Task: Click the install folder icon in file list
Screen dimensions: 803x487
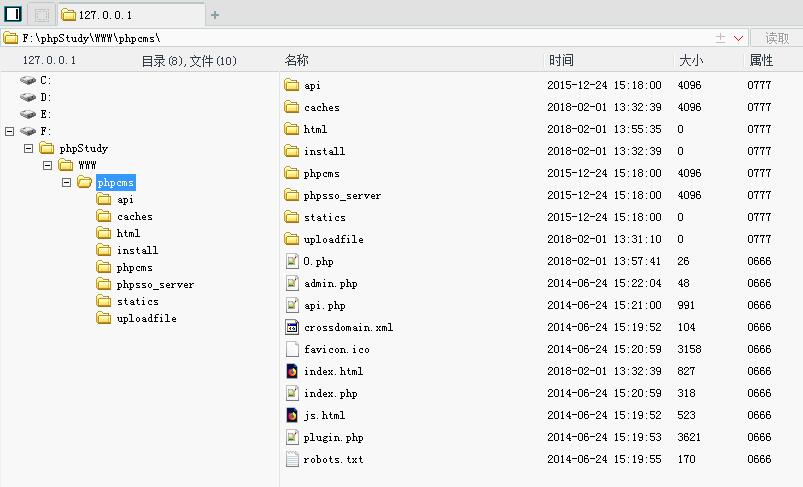Action: coord(291,151)
